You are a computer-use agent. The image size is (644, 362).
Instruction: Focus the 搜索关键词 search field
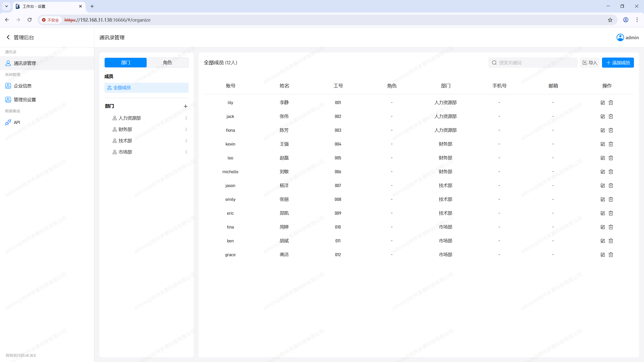[x=536, y=63]
